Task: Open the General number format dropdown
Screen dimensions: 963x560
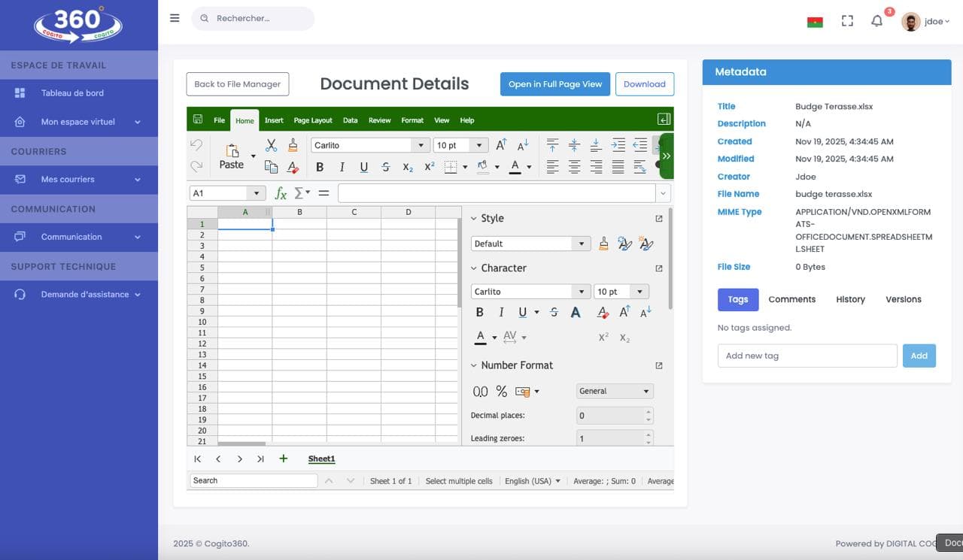Action: coord(614,391)
